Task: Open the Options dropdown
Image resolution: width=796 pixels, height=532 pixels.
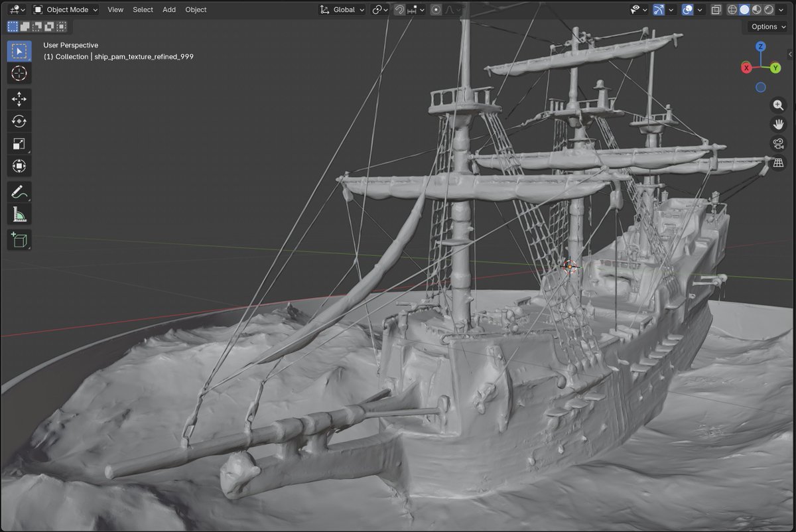Action: (x=768, y=27)
